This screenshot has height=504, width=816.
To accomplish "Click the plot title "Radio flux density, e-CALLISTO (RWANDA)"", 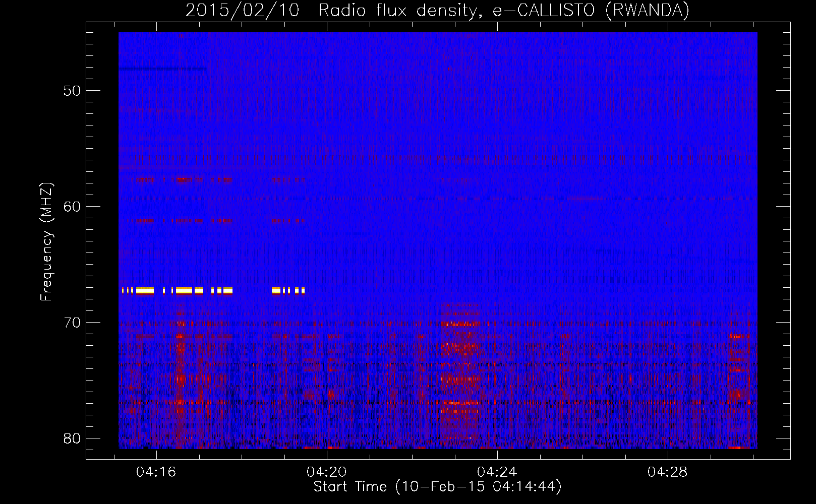I will coord(504,11).
